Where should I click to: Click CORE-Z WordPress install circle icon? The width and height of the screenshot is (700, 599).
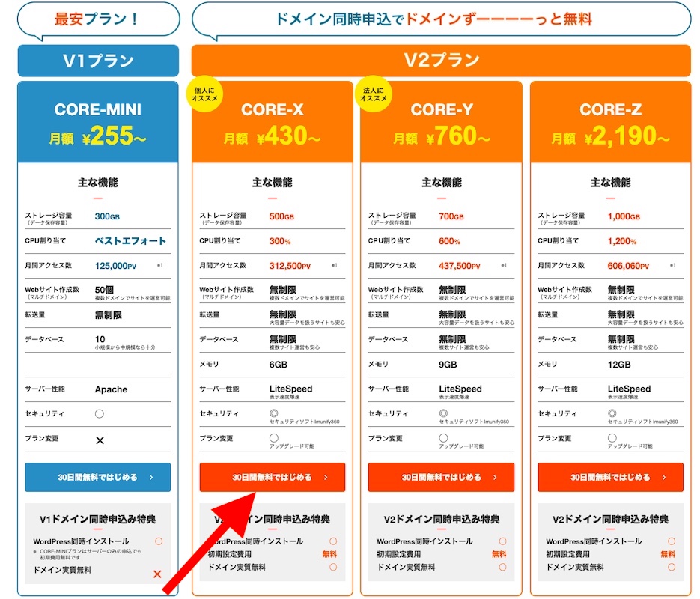[x=672, y=541]
